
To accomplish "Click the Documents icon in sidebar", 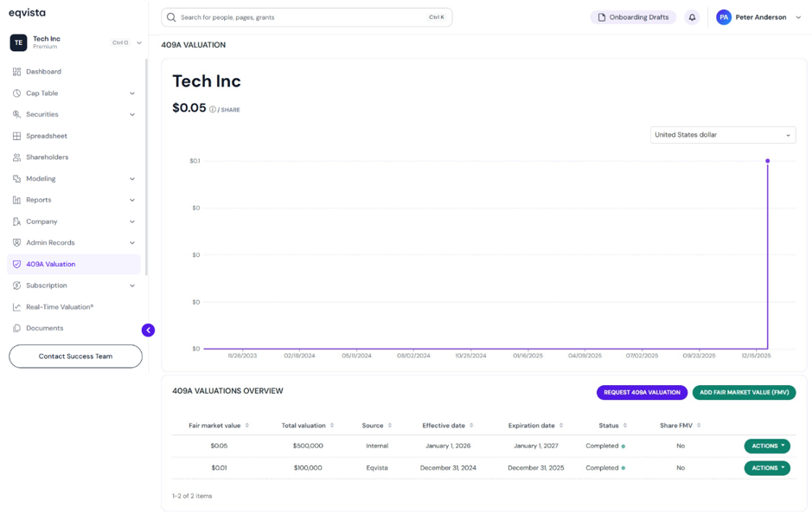I will pyautogui.click(x=16, y=328).
